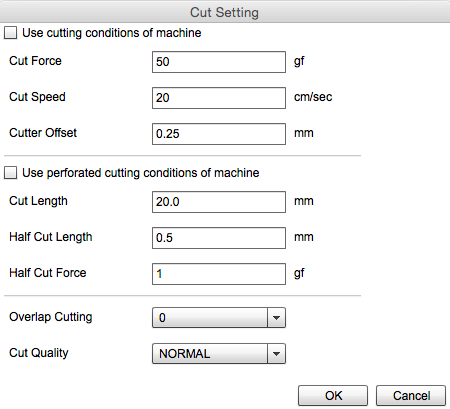The height and width of the screenshot is (409, 450).
Task: Tick Use perforated cutting conditions of machine
Action: tap(10, 173)
